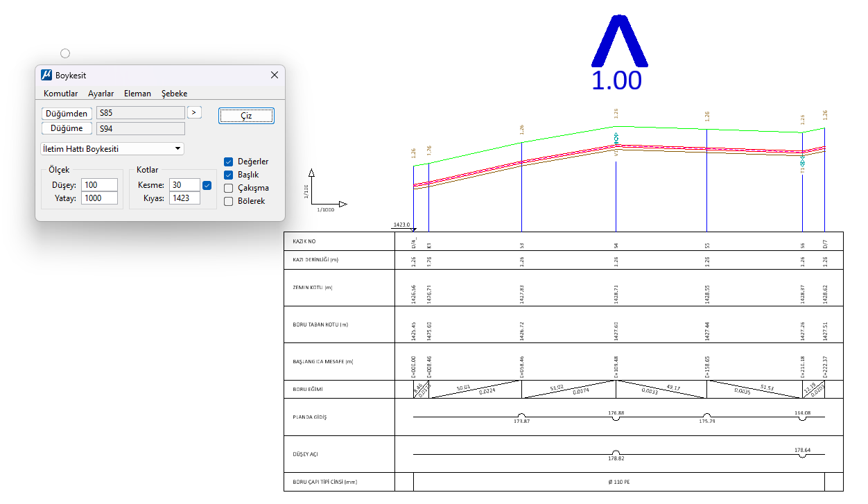The image size is (868, 504).
Task: Click the Çiz button
Action: [246, 116]
